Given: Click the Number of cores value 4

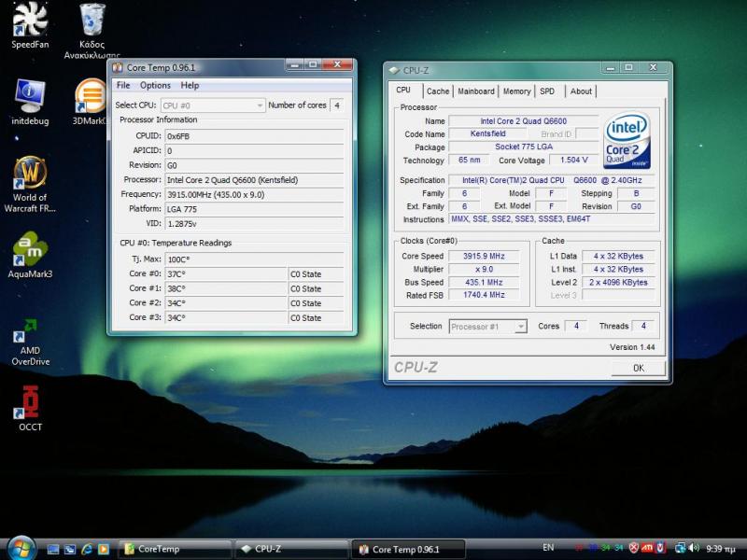Looking at the screenshot, I should click(337, 105).
